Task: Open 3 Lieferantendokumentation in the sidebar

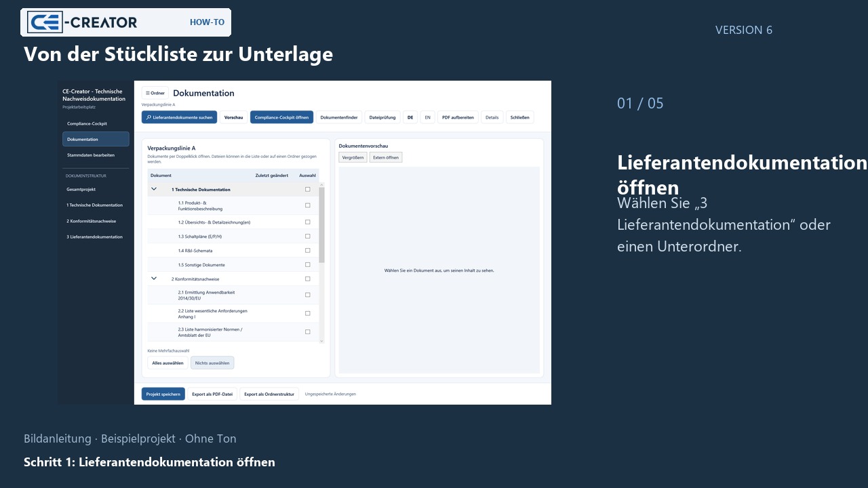Action: pyautogui.click(x=96, y=237)
